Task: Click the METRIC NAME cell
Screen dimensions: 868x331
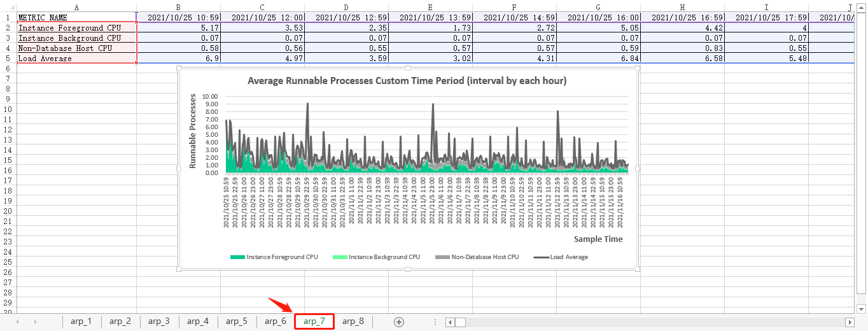Action: click(x=76, y=18)
